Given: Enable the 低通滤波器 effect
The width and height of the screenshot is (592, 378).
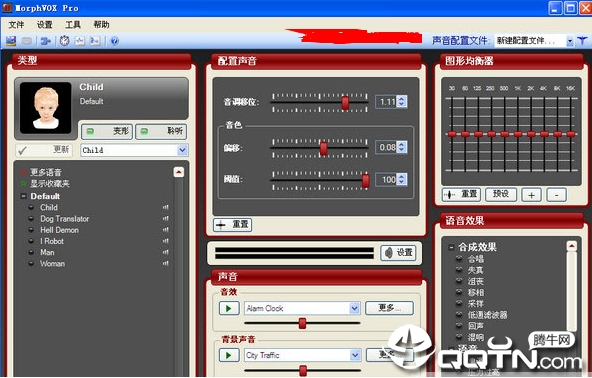Looking at the screenshot, I should pyautogui.click(x=459, y=315).
